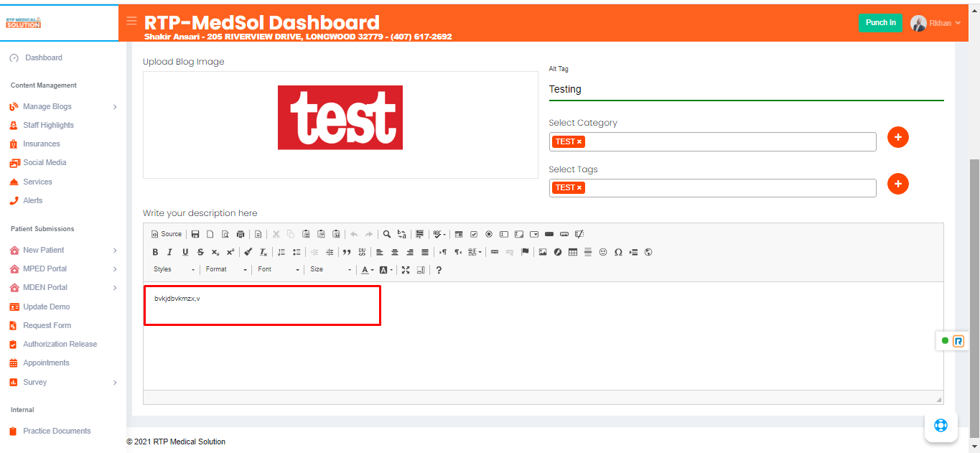This screenshot has height=453, width=980.
Task: Insert a smiley from the toolbar
Action: pos(603,252)
